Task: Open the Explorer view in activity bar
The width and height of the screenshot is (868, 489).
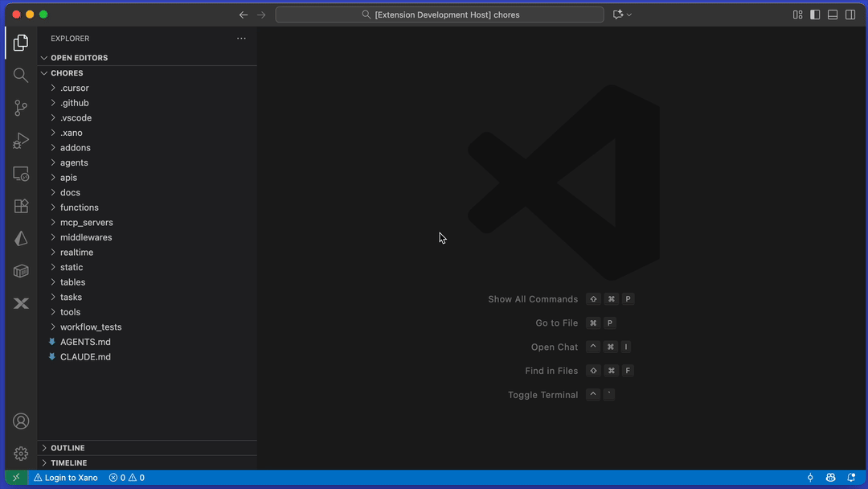Action: (21, 43)
